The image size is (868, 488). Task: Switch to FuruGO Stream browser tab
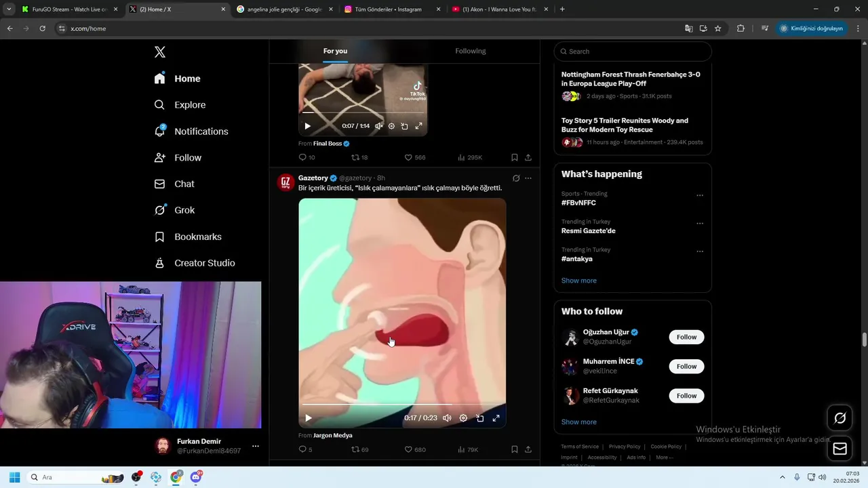click(70, 9)
